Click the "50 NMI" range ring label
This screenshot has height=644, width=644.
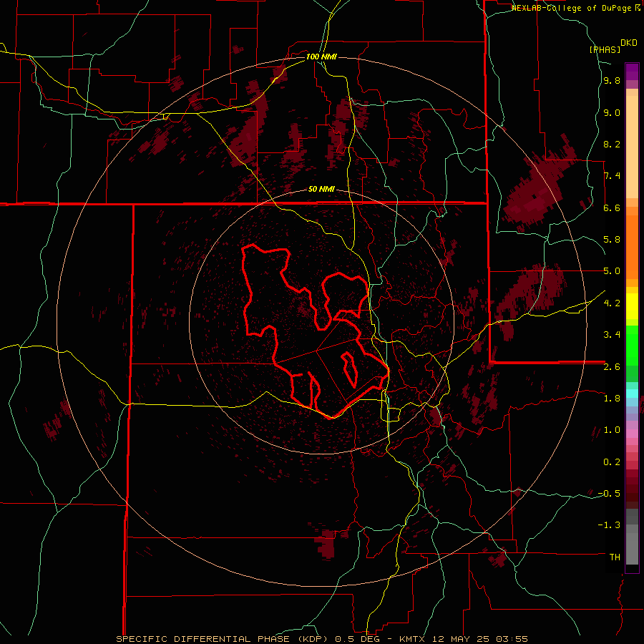pos(321,190)
